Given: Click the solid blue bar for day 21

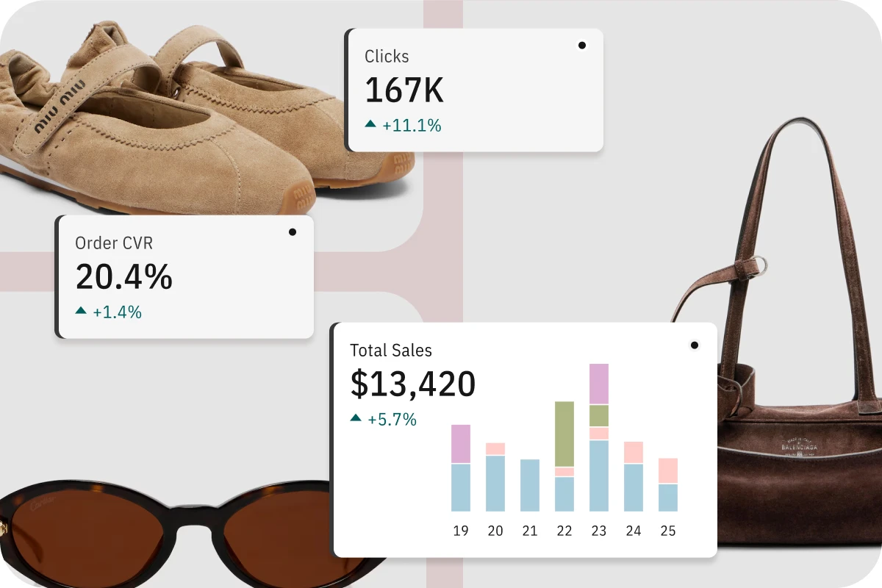Looking at the screenshot, I should [530, 485].
